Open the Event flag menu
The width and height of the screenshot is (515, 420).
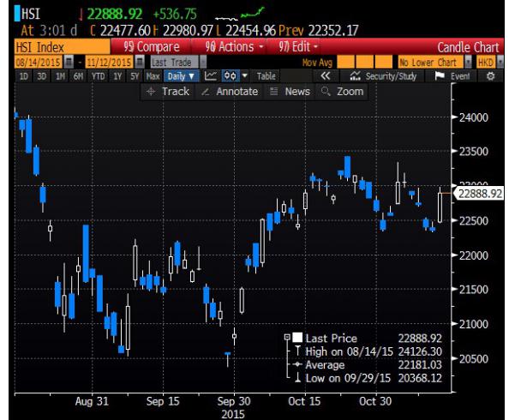[452, 76]
